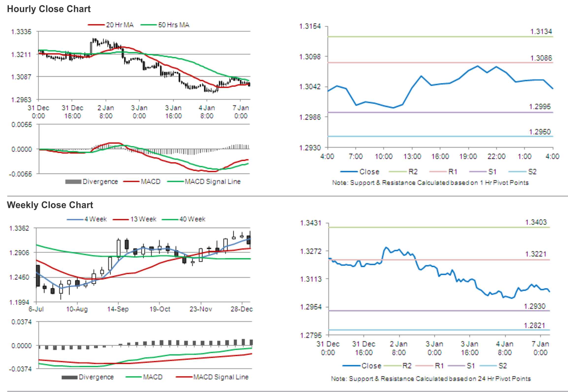This screenshot has height=392, width=568.
Task: Click the 1.3086 R1 value label
Action: (x=541, y=58)
